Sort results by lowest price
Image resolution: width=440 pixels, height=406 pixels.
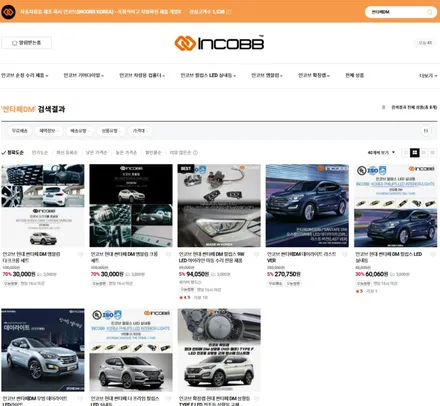(x=96, y=153)
